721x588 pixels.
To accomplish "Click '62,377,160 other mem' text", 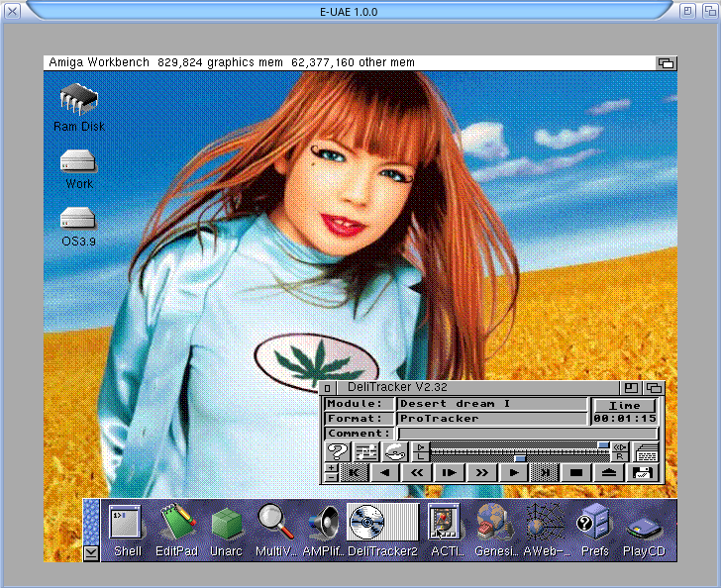I will point(353,62).
